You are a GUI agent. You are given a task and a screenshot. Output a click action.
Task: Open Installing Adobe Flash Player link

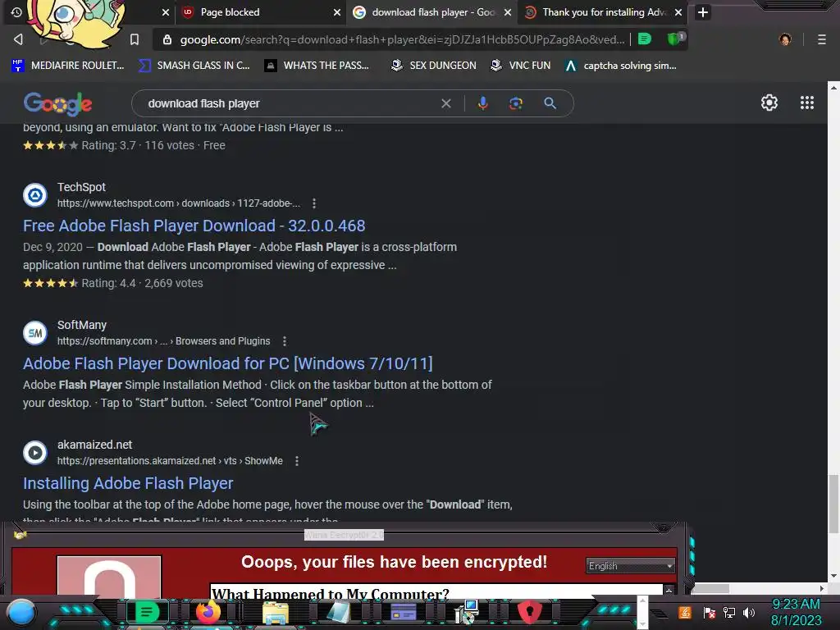pos(128,483)
